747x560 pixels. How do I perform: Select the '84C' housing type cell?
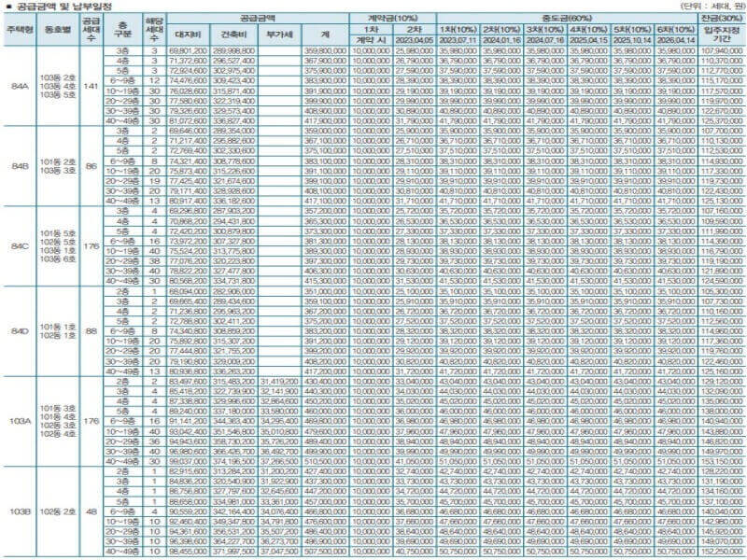(20, 246)
